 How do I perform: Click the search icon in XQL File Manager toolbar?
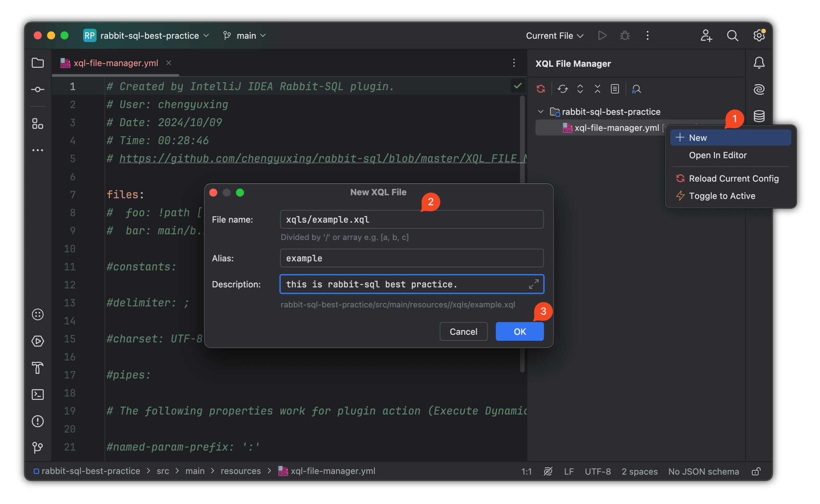click(636, 89)
